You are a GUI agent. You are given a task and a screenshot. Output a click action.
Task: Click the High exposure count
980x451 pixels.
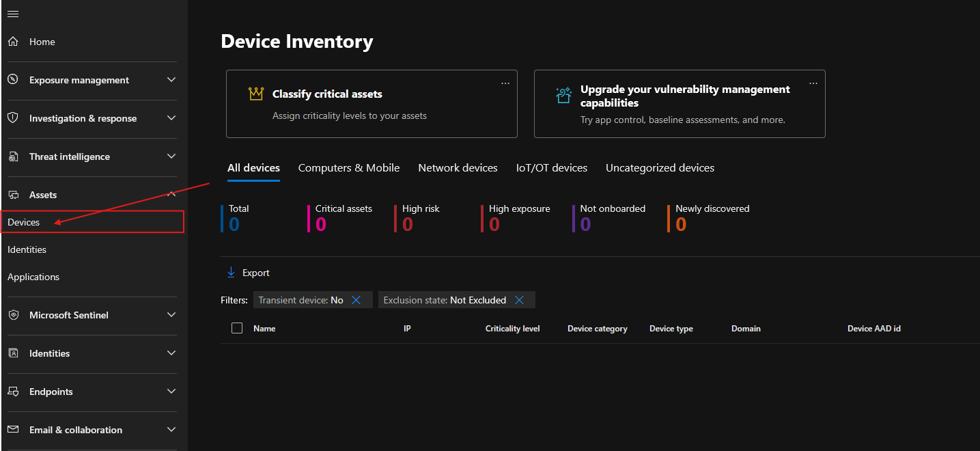(x=494, y=224)
